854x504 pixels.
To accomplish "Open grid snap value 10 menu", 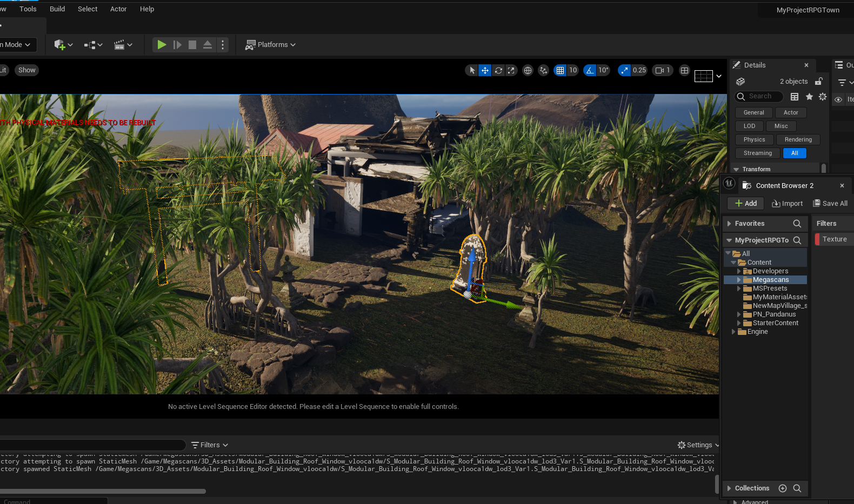I will [x=573, y=70].
